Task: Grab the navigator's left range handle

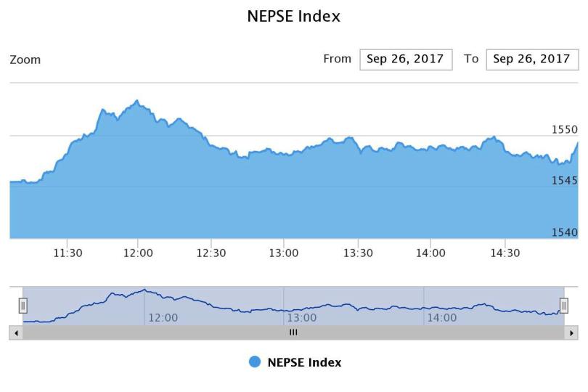Action: (23, 306)
